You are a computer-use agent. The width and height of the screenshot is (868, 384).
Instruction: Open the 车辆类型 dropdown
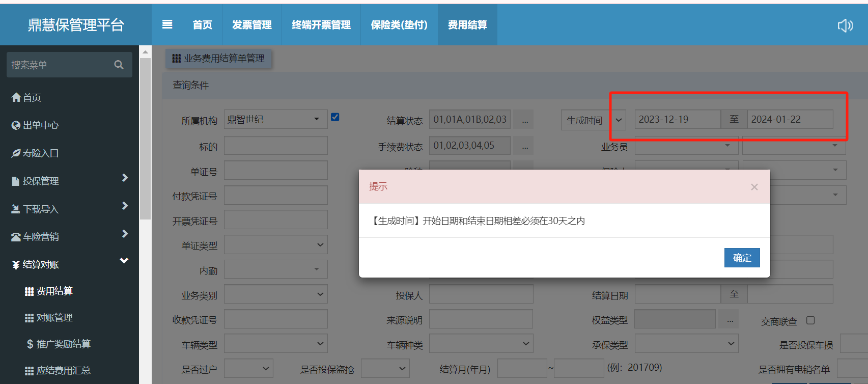[x=275, y=344]
